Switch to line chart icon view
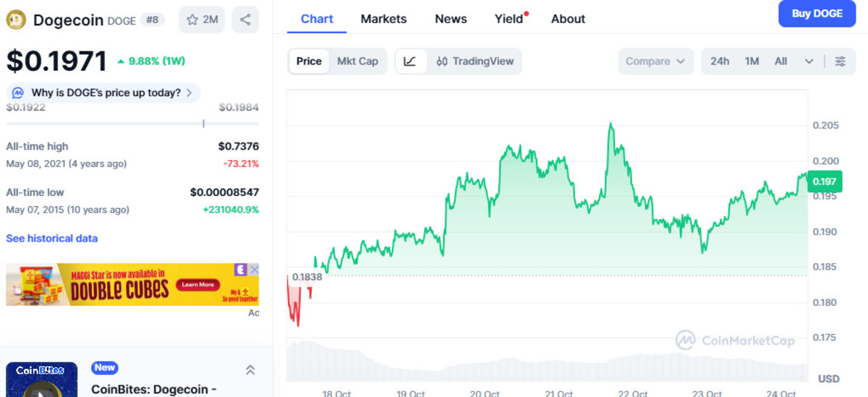The width and height of the screenshot is (868, 397). coord(410,61)
